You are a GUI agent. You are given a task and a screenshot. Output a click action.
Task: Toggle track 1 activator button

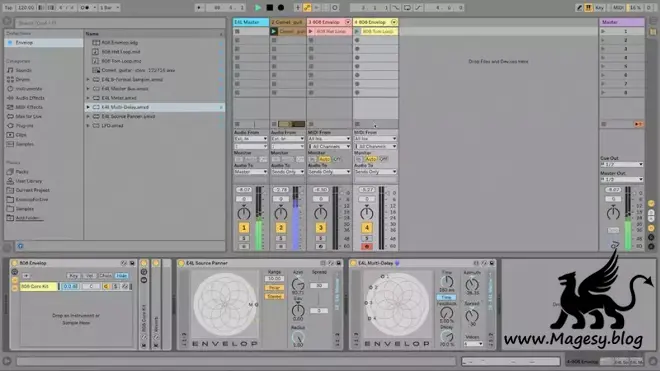(244, 228)
